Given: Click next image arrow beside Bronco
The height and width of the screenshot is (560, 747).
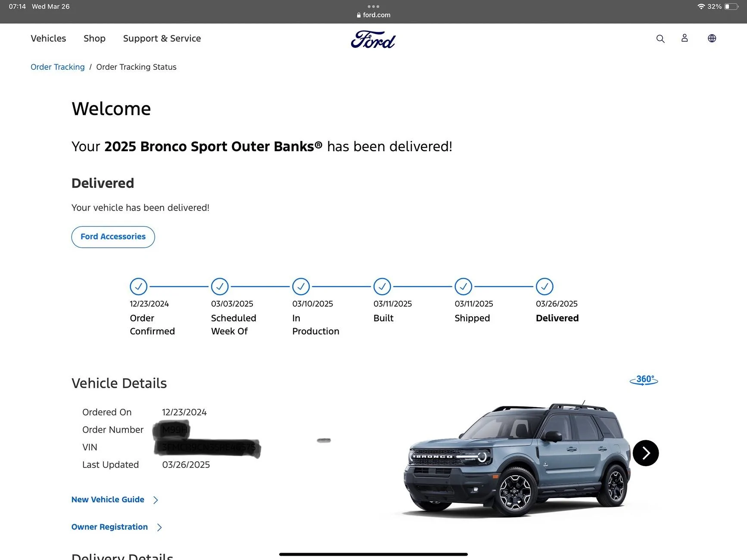Looking at the screenshot, I should [x=645, y=453].
